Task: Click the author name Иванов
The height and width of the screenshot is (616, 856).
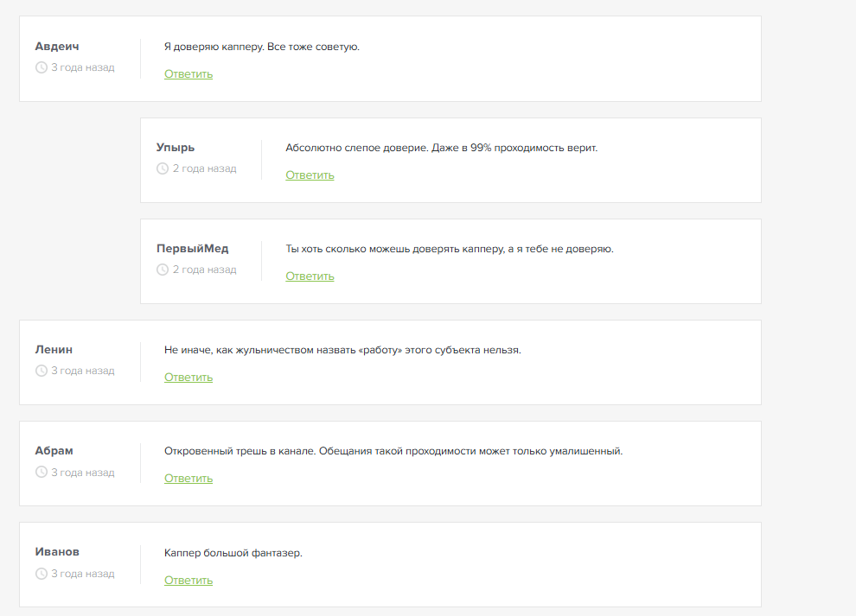Action: coord(57,551)
